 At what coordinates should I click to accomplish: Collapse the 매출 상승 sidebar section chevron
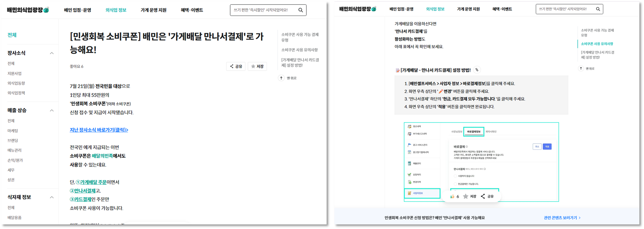tap(52, 110)
